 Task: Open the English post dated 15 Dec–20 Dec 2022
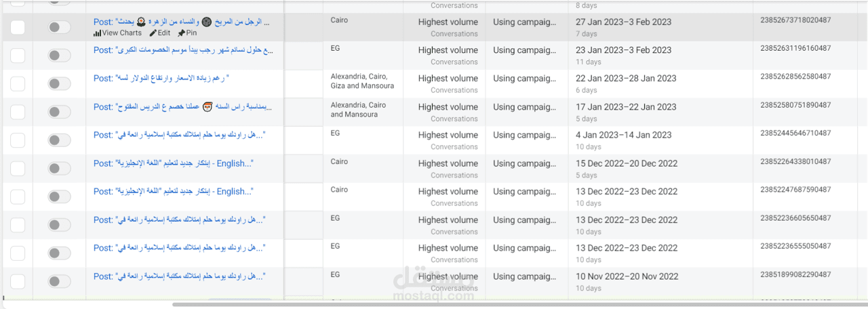point(173,163)
